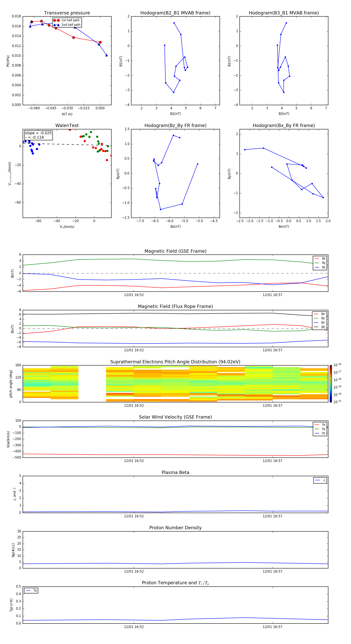Click the 'Bx' legend entry in GSE magnetic field
This screenshot has height=644, width=351.
320,259
